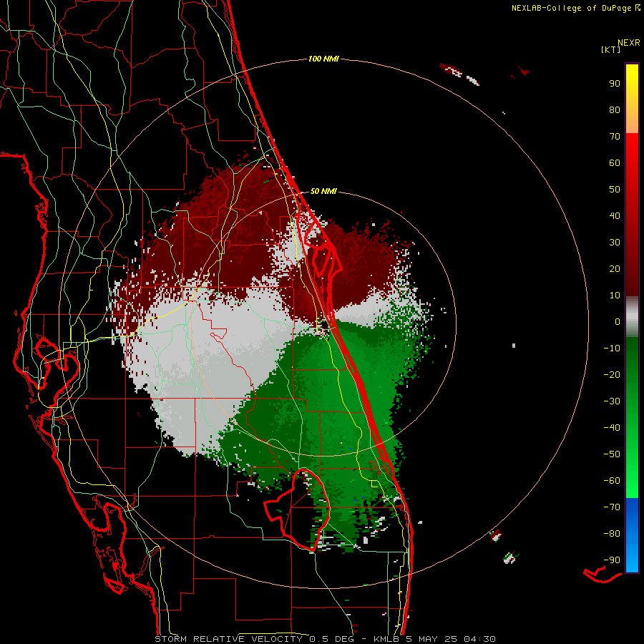644x644 pixels.
Task: Click the positive 70 scale value
Action: pyautogui.click(x=615, y=137)
